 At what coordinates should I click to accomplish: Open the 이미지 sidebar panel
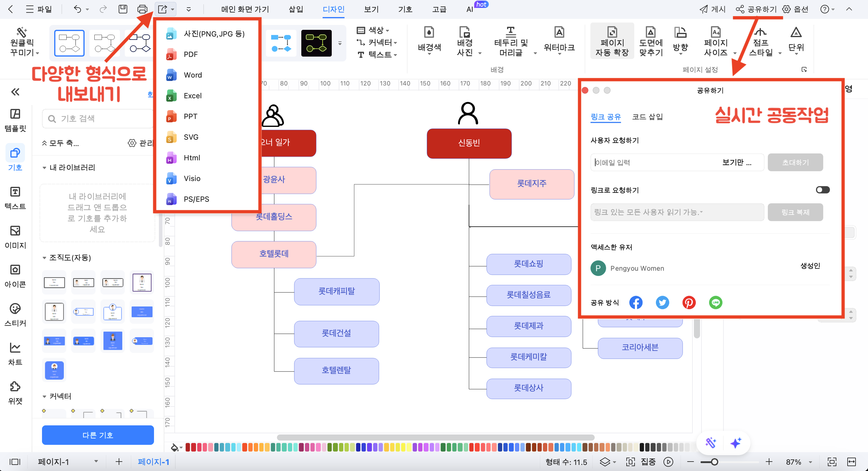click(x=15, y=237)
